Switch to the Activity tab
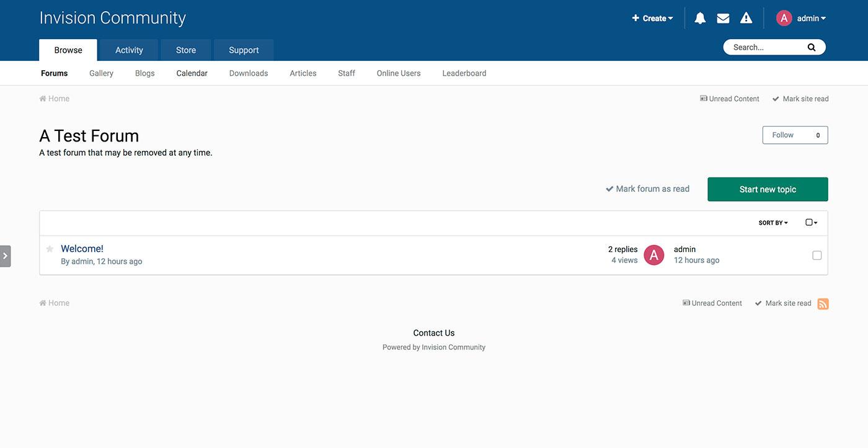Viewport: 868px width, 448px height. point(128,50)
